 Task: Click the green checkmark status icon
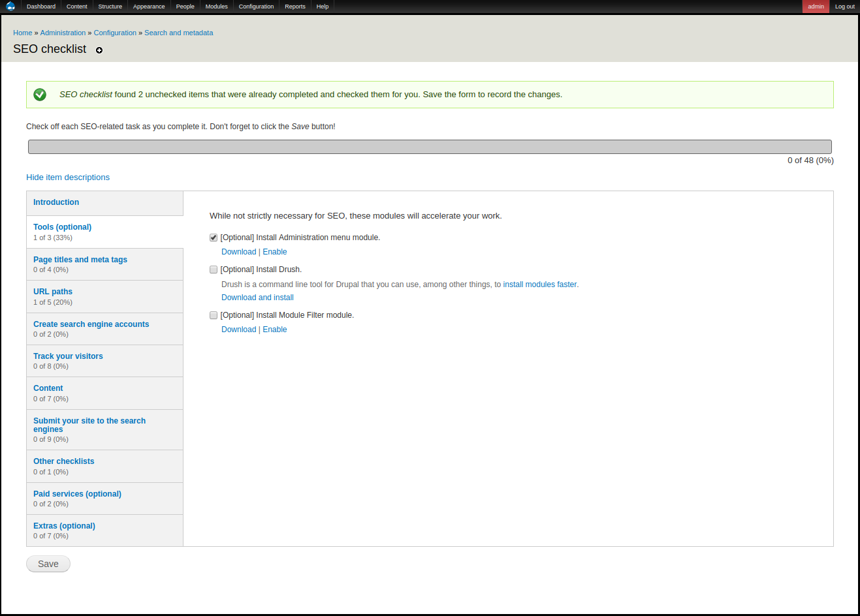tap(40, 95)
